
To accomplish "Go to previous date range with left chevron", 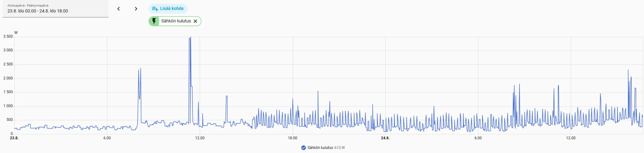I will [x=118, y=9].
